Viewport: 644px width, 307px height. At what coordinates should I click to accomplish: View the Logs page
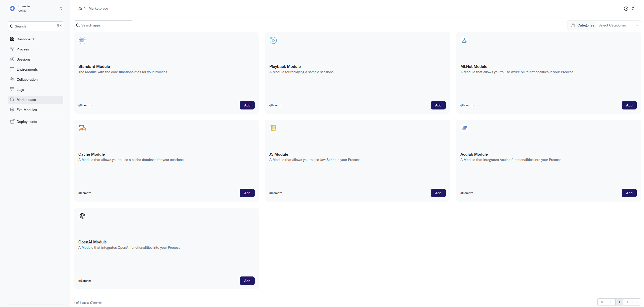(36, 90)
